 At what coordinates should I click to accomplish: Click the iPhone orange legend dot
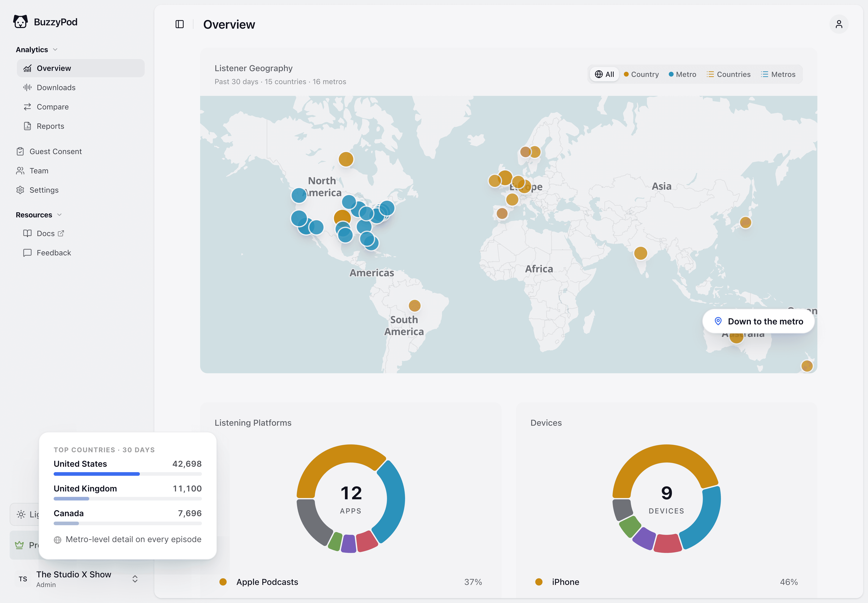click(539, 582)
